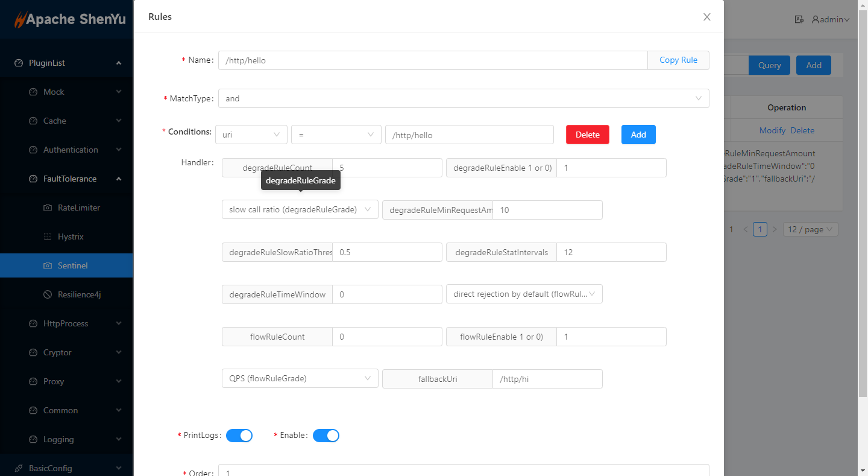Click the degradeRuleMinRequestAmount value field
The width and height of the screenshot is (868, 476).
pyautogui.click(x=547, y=210)
